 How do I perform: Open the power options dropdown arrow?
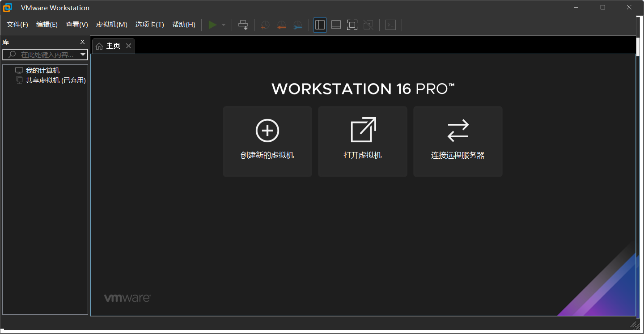224,25
